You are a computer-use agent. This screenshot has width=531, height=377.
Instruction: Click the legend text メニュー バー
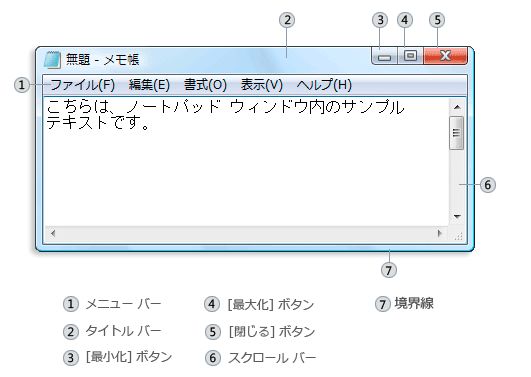pos(123,304)
